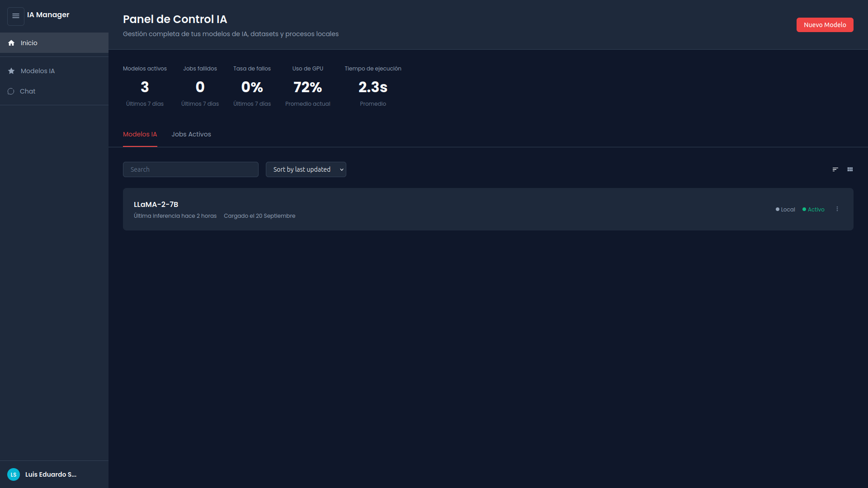Viewport: 868px width, 488px height.
Task: Click the star icon beside Modelos IA
Action: 11,71
